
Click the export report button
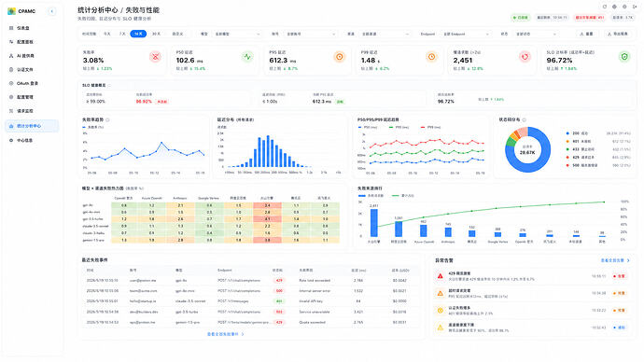coord(618,35)
